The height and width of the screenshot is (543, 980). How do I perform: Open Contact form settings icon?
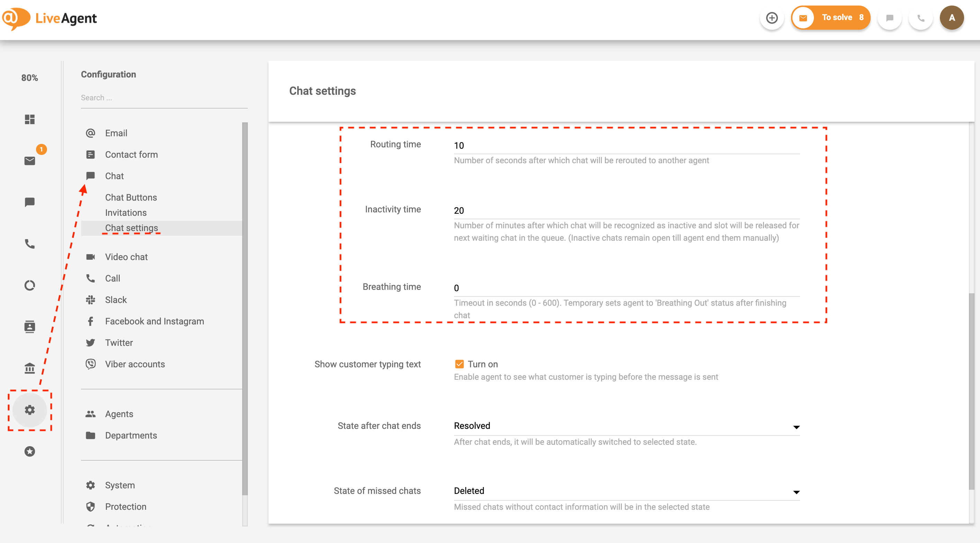[x=91, y=154]
